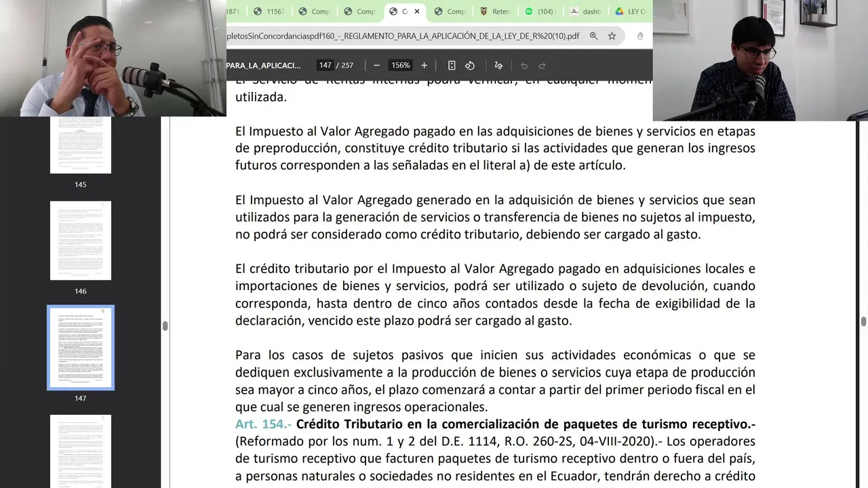Viewport: 868px width, 488px height.
Task: Switch to the (104) WhatsApp tab
Action: (541, 12)
